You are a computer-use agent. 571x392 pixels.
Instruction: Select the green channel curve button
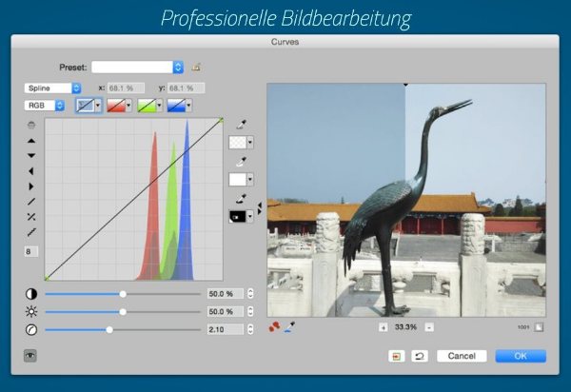(150, 107)
